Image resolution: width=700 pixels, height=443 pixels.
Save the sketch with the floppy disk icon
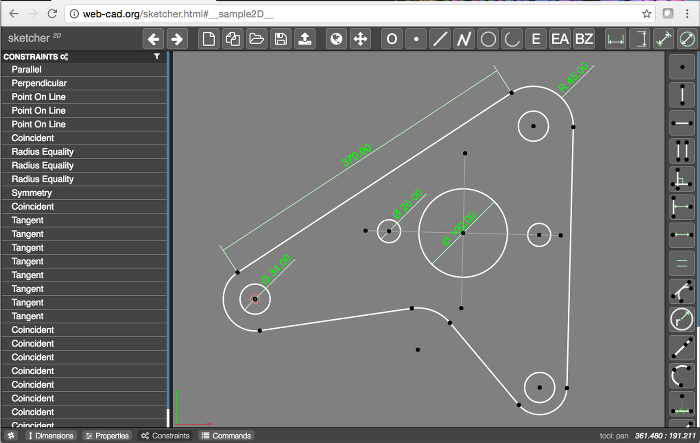(281, 39)
